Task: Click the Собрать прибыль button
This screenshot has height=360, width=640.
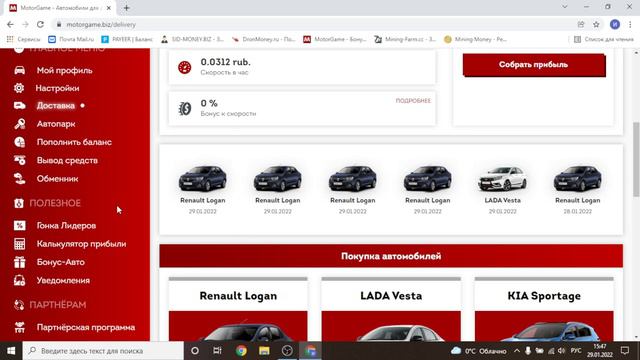Action: pyautogui.click(x=534, y=65)
